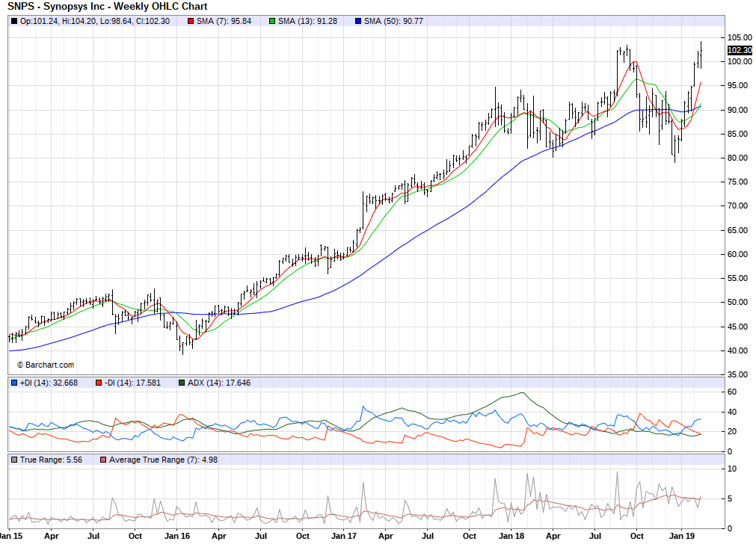
Task: Click the blue +DI (14) legend swatch
Action: 14,383
